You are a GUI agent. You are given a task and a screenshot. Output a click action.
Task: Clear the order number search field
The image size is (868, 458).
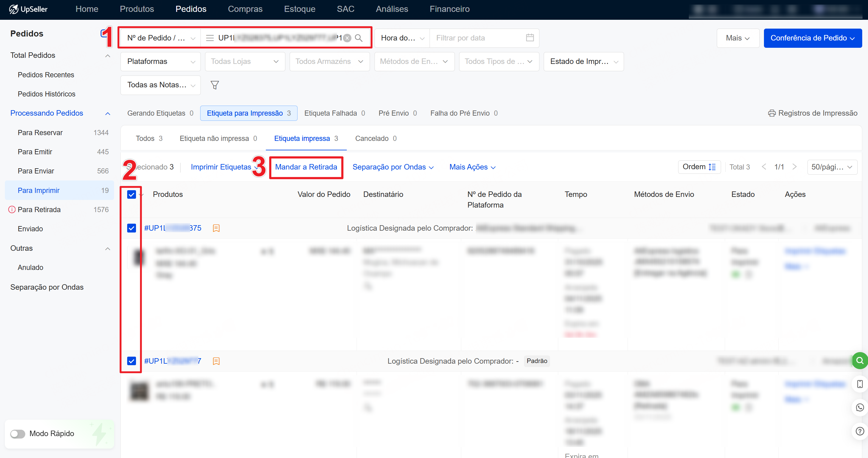(x=347, y=38)
